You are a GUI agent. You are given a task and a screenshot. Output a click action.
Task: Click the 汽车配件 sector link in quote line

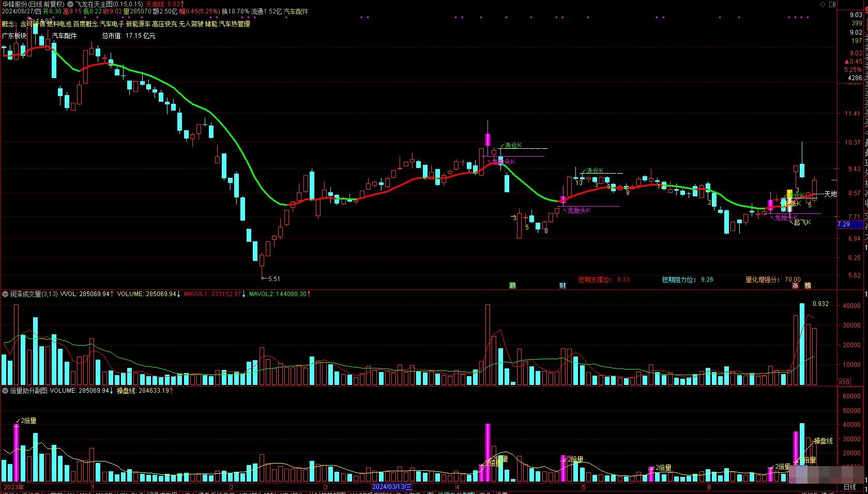[x=296, y=11]
